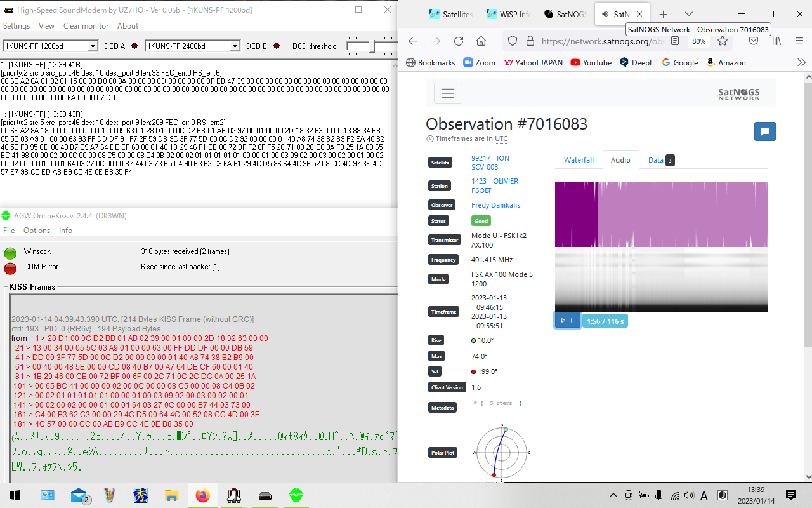
Task: Click the DCD B indicator light
Action: click(277, 46)
